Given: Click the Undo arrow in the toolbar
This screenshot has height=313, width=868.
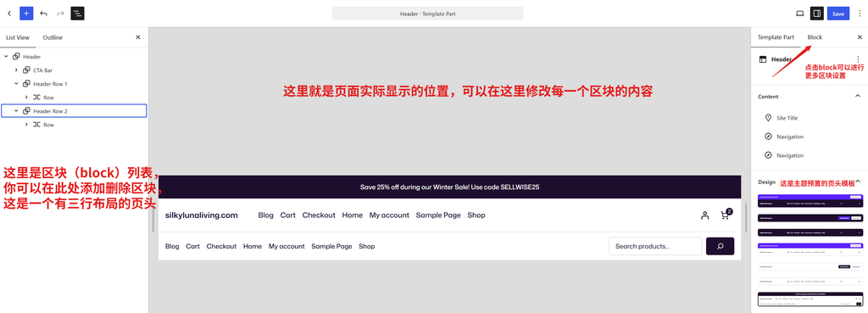Looking at the screenshot, I should point(44,14).
